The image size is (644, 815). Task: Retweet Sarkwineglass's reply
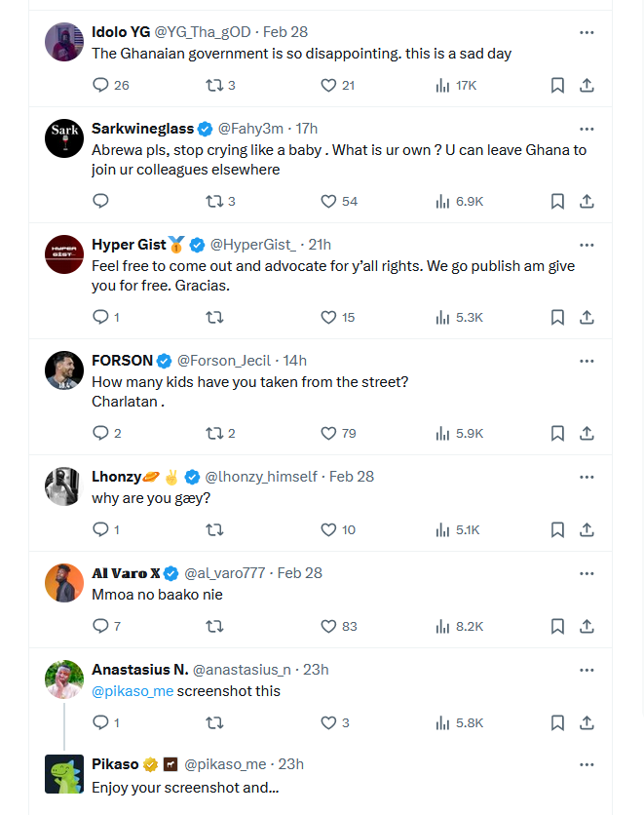click(215, 202)
